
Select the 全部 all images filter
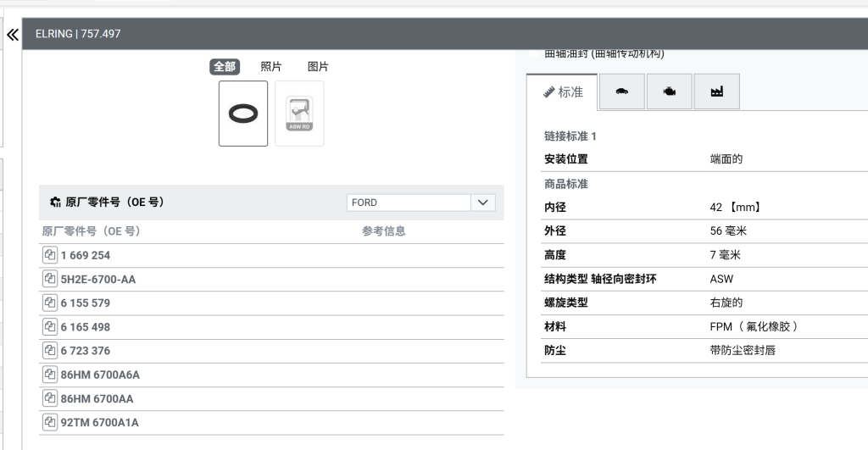coord(225,67)
